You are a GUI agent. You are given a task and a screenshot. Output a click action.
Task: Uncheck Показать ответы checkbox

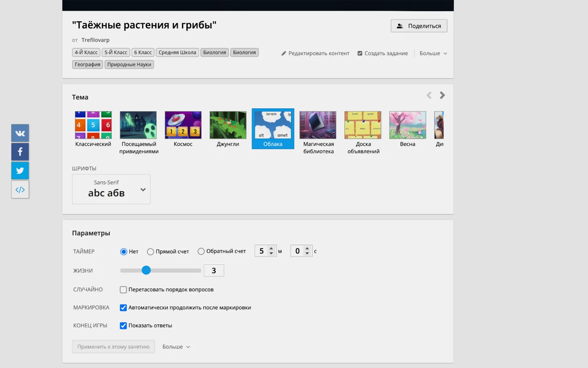coord(123,326)
